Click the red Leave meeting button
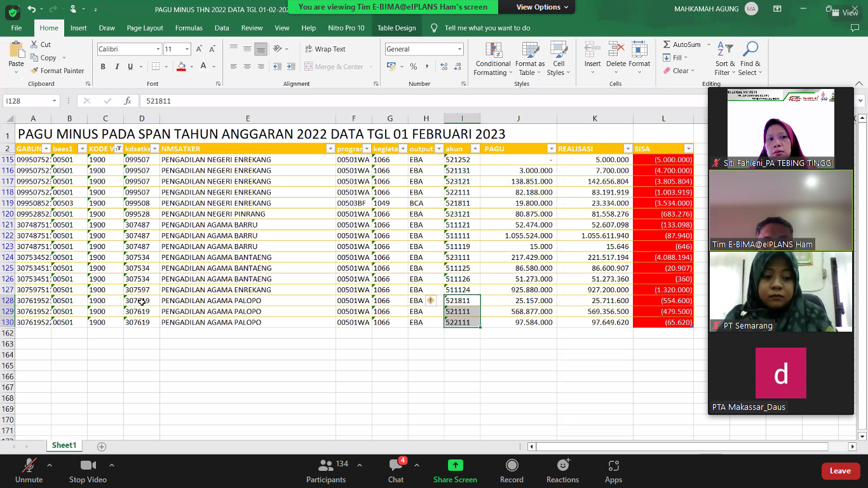Image resolution: width=868 pixels, height=488 pixels. 839,471
